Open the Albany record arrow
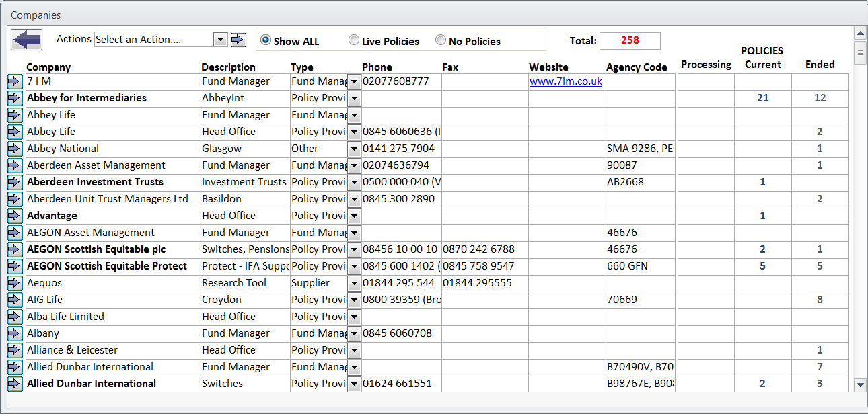The image size is (868, 414). [15, 333]
